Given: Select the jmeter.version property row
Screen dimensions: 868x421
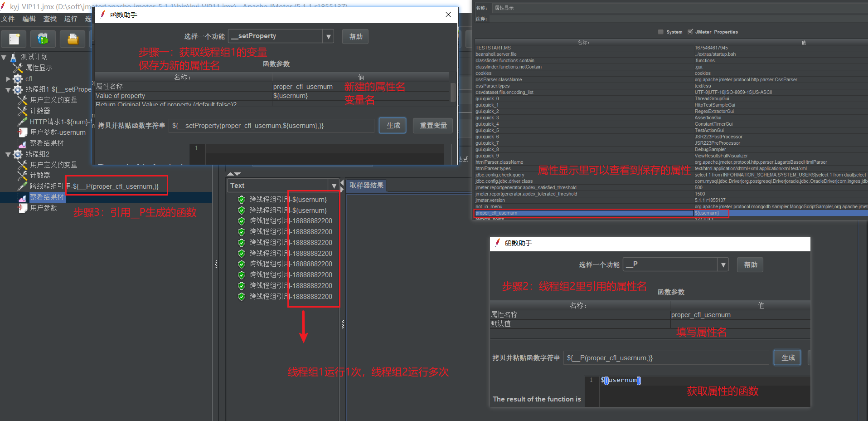Looking at the screenshot, I should 671,201.
